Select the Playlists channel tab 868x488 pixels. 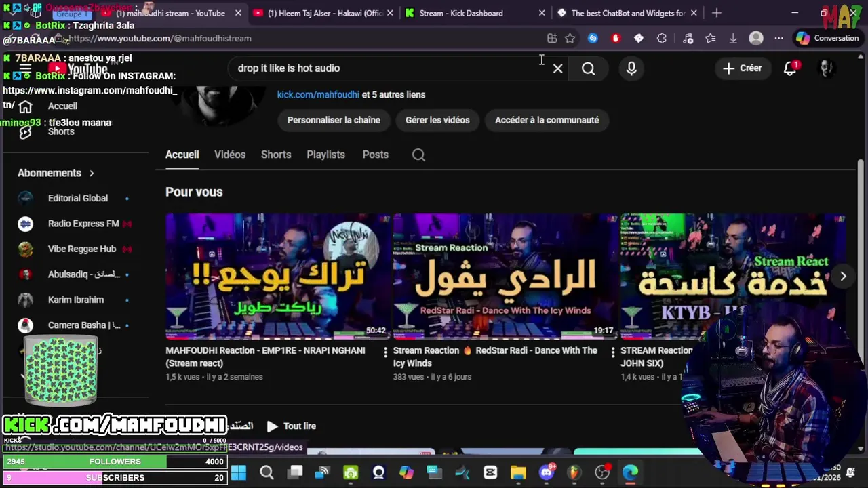coord(325,155)
